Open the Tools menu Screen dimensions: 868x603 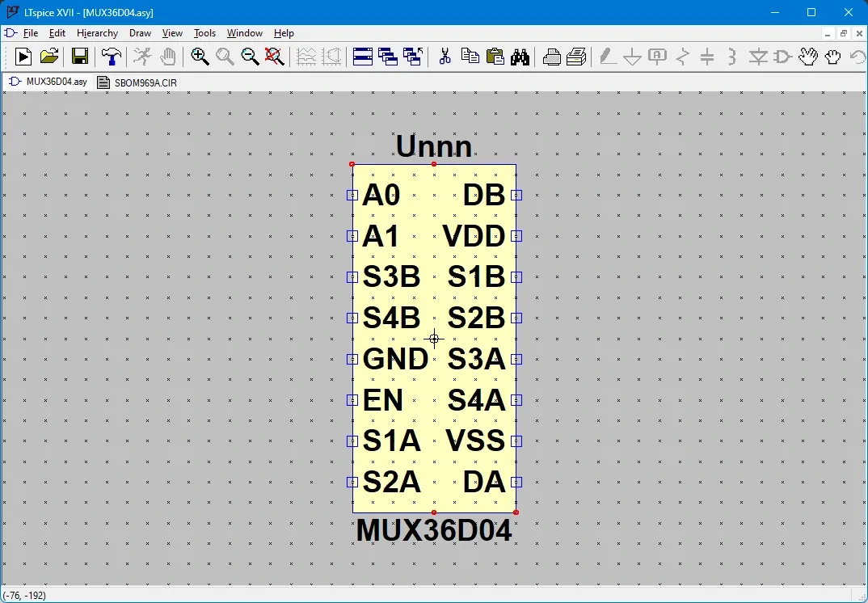[204, 33]
